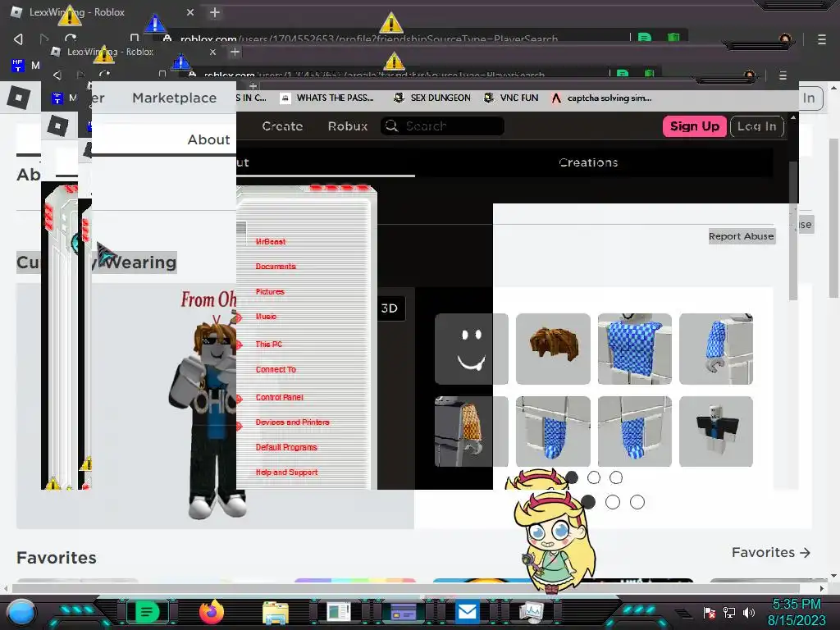The height and width of the screenshot is (630, 840).
Task: Click the volume speaker icon in the system tray
Action: (749, 612)
